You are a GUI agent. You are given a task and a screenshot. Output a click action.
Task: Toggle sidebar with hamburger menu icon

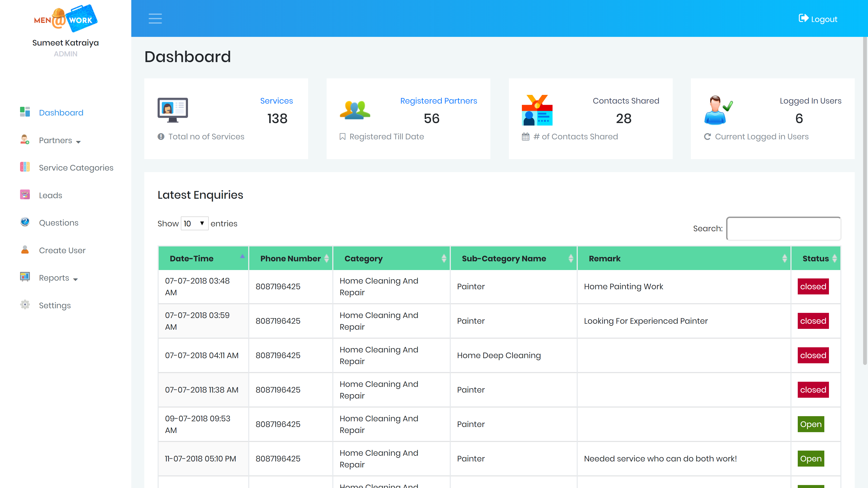click(x=155, y=18)
